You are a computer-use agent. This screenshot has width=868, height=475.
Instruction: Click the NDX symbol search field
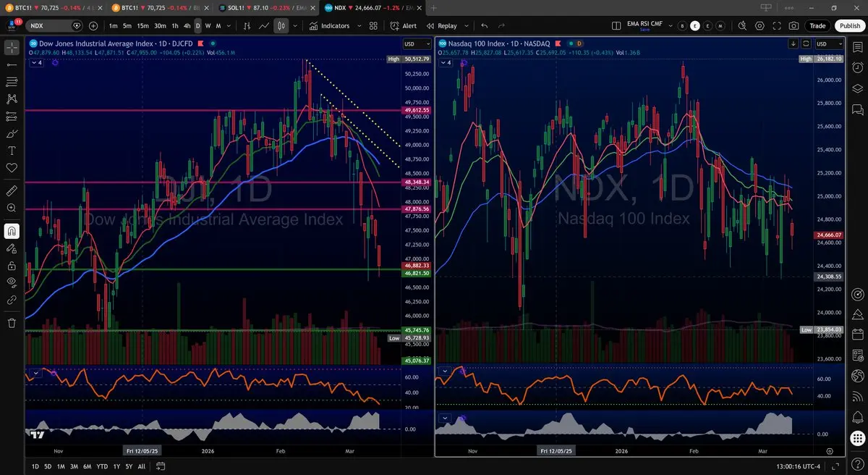point(55,25)
